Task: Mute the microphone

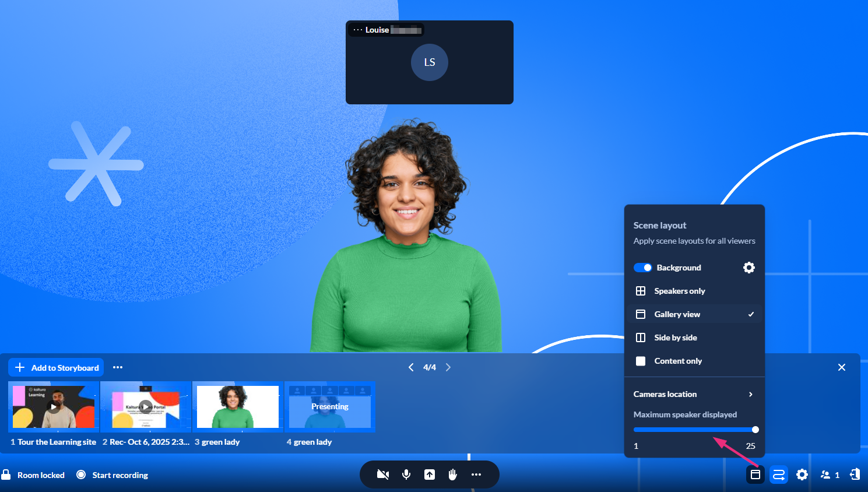Action: [x=406, y=475]
